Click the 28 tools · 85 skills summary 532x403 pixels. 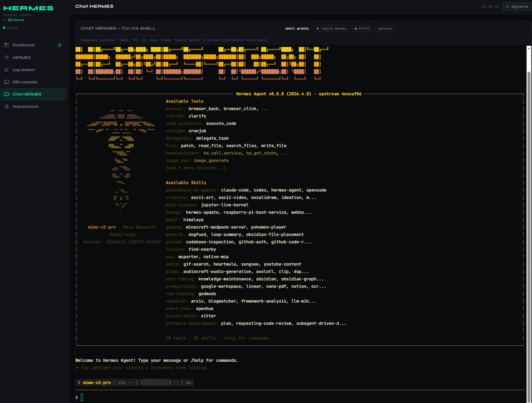217,338
